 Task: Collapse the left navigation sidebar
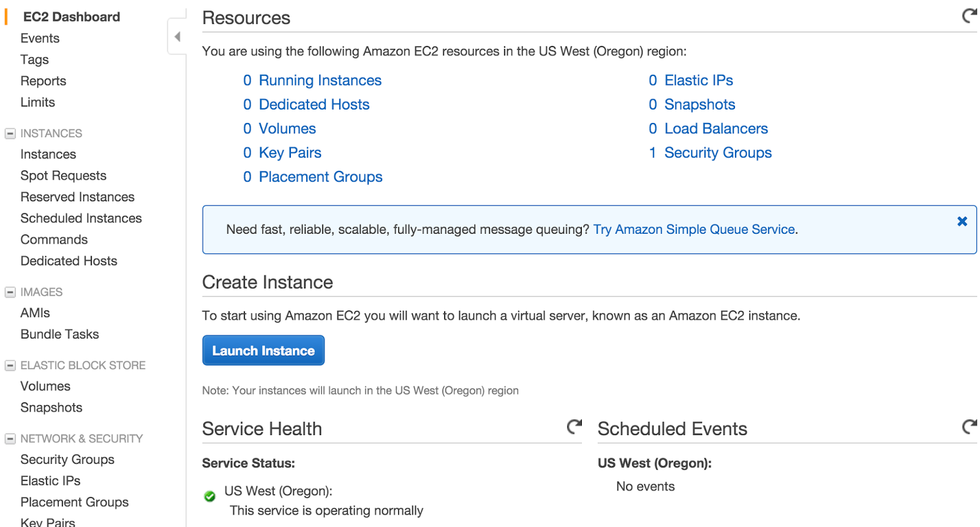coord(177,37)
